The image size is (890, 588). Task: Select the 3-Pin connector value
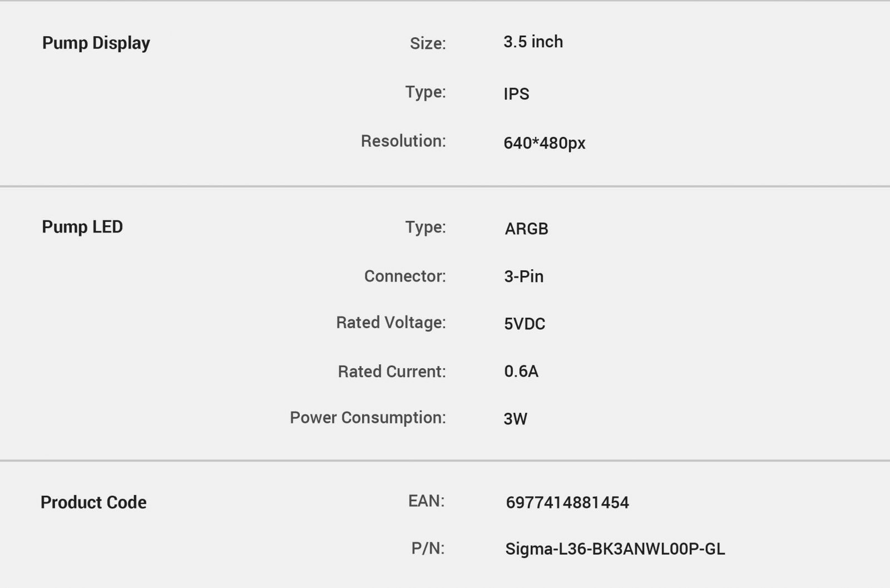coord(523,276)
